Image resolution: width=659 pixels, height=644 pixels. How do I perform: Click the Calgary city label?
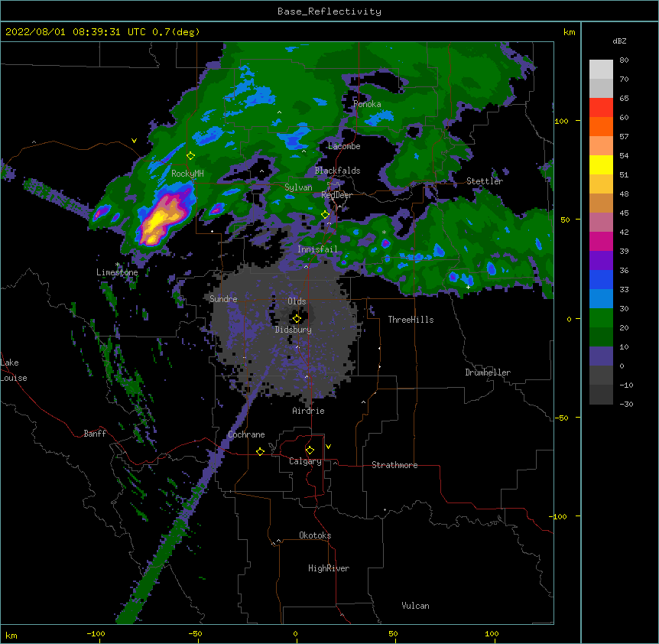tap(305, 461)
